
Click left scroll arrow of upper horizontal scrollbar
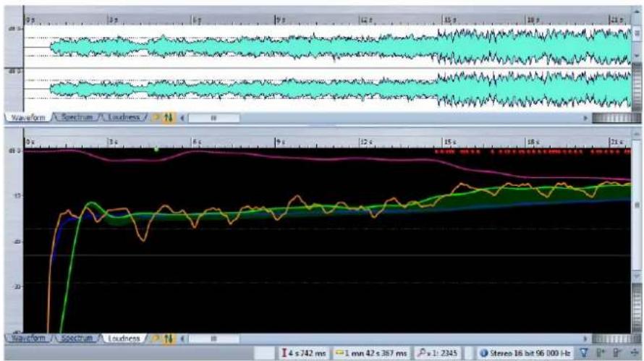coord(182,118)
